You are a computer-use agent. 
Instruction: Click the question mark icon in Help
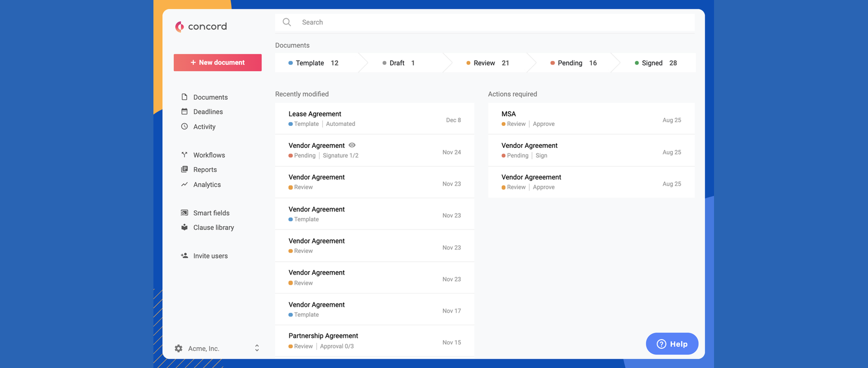click(x=661, y=344)
